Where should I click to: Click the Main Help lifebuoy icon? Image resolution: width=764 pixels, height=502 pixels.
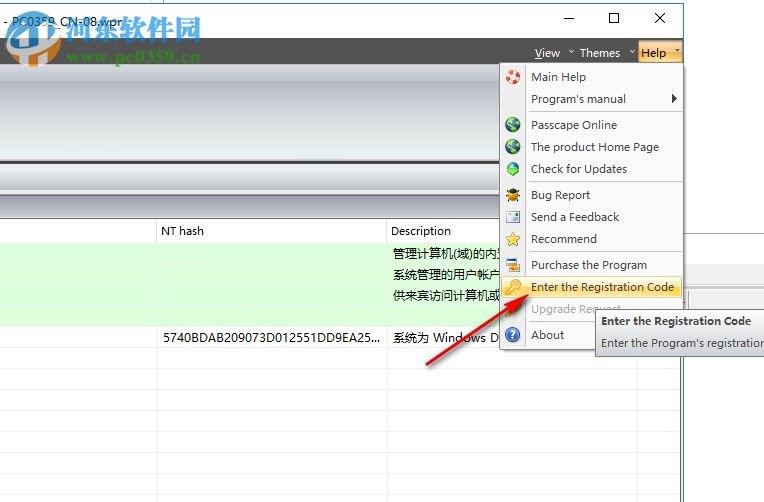pos(513,77)
